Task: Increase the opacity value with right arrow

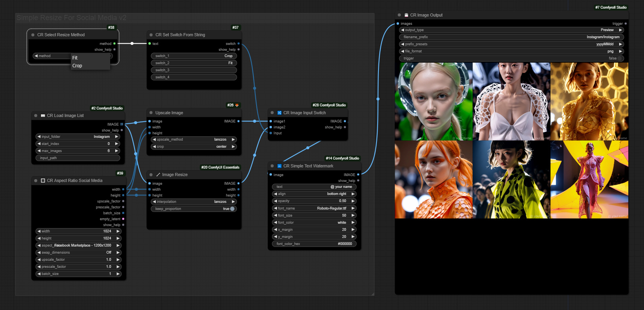Action: [x=353, y=201]
